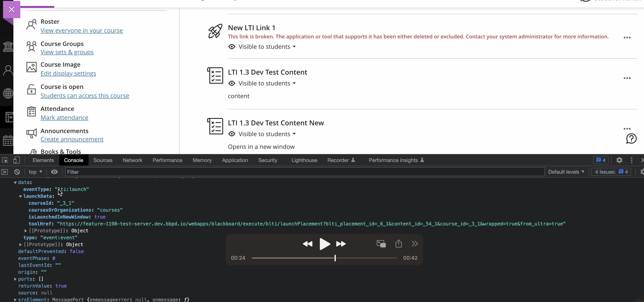644x302 pixels.
Task: Open profile icon in left sidebar
Action: point(8,70)
